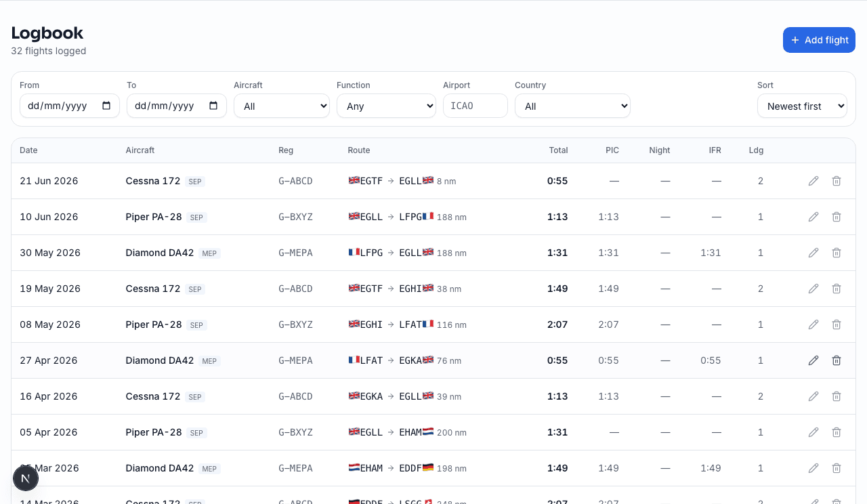The width and height of the screenshot is (867, 504).
Task: Edit the 21 Jun 2026 flight entry
Action: (813, 181)
